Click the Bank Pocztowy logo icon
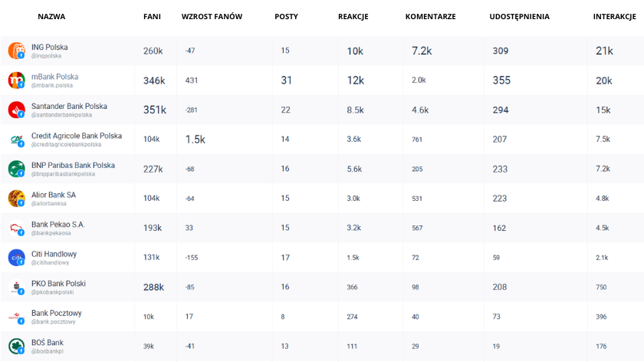The image size is (644, 362). [x=16, y=316]
